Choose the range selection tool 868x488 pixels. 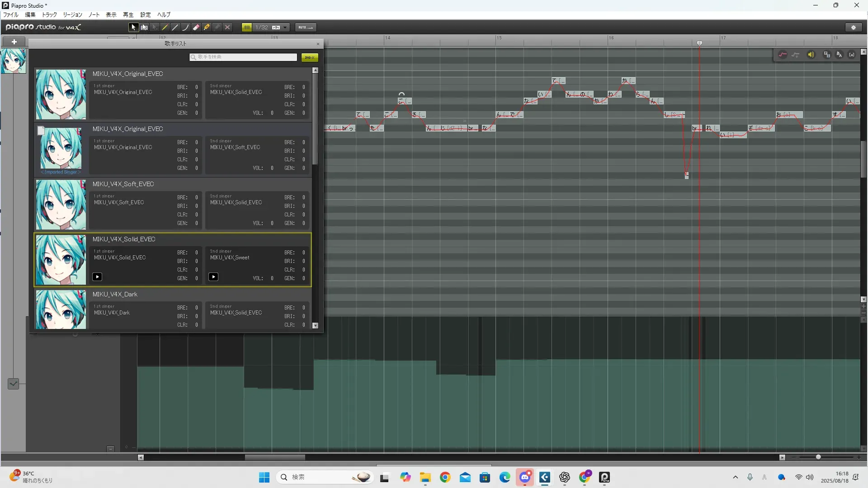click(x=144, y=28)
